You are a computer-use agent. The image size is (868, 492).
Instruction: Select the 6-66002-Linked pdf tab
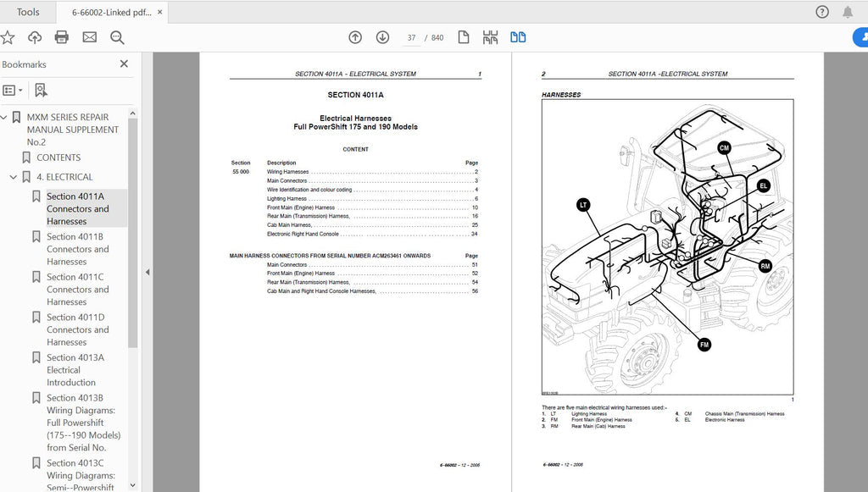[x=111, y=12]
